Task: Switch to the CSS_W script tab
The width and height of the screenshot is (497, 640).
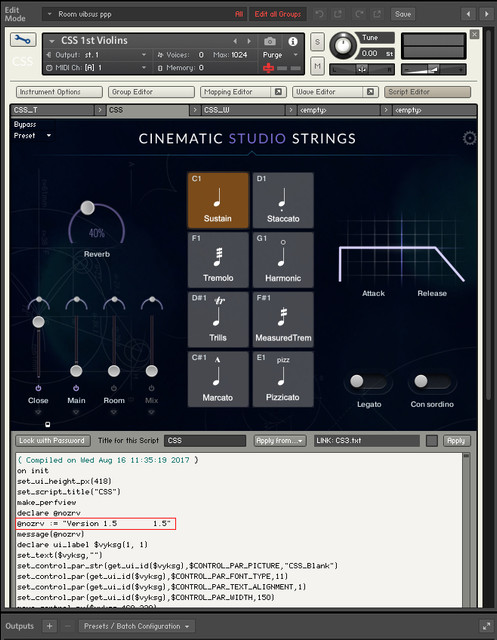Action: (x=243, y=110)
